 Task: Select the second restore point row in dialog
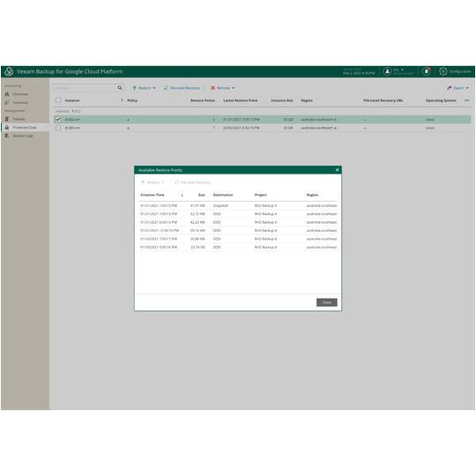tap(238, 213)
